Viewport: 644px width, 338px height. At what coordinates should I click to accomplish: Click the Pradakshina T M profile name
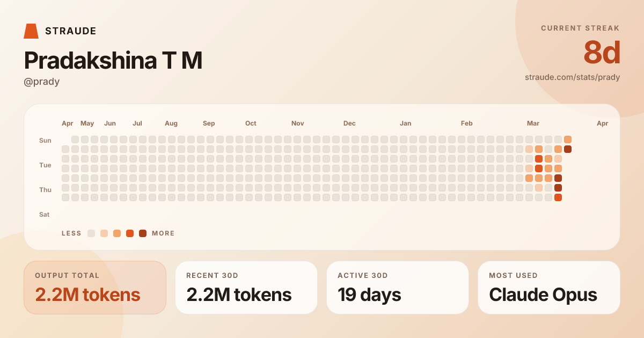113,61
